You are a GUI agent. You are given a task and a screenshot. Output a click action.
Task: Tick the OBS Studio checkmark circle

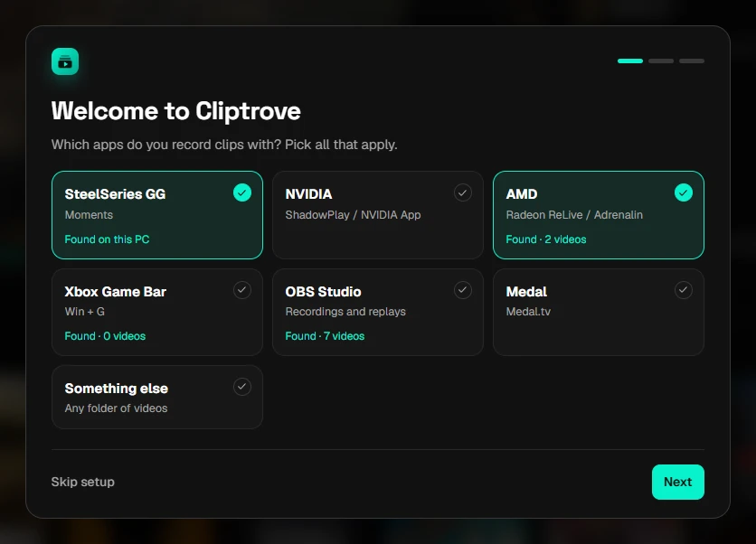463,290
